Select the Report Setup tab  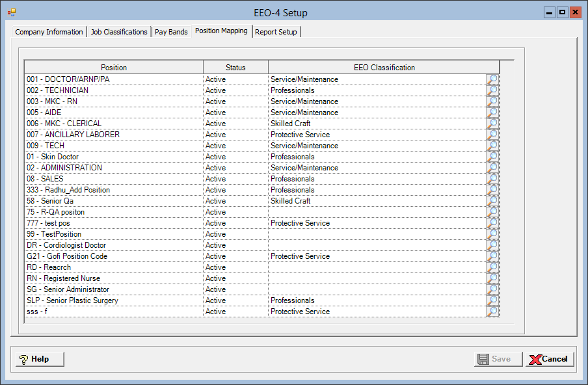coord(276,32)
